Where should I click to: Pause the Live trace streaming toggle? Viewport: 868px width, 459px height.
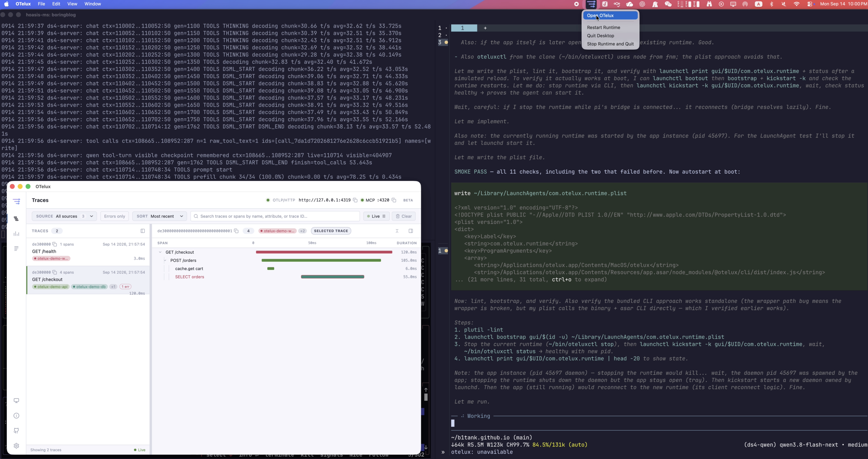click(x=376, y=216)
